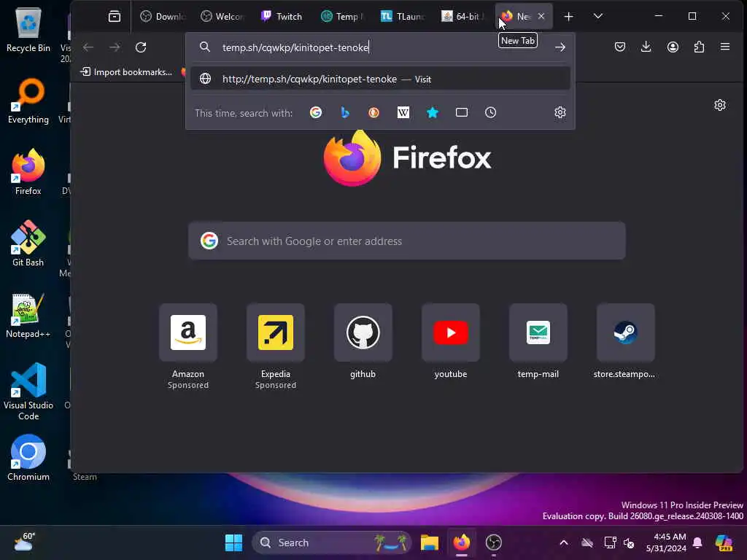747x560 pixels.
Task: Open Firefox View tab manager icon
Action: click(x=115, y=17)
